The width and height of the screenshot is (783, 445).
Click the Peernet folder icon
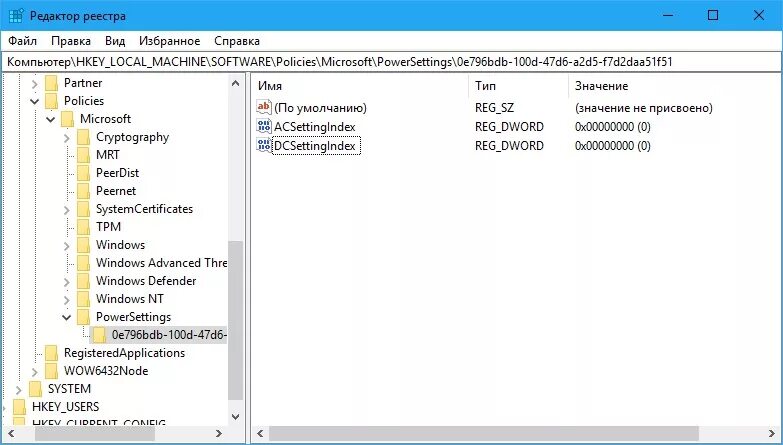click(x=83, y=191)
